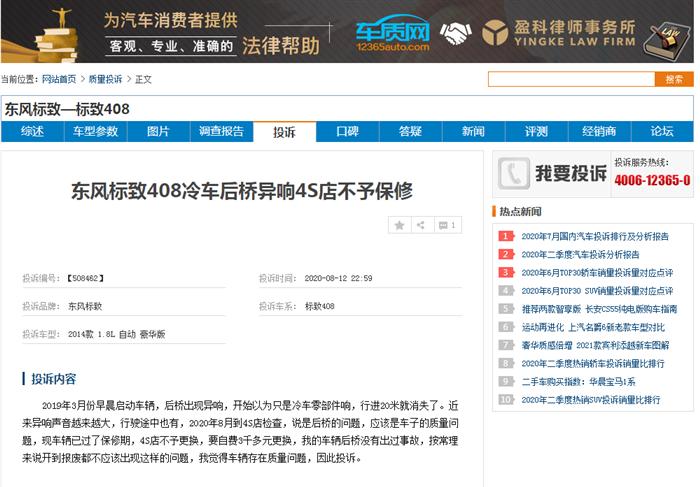
Task: Click the handshake icon in banner
Action: [455, 33]
